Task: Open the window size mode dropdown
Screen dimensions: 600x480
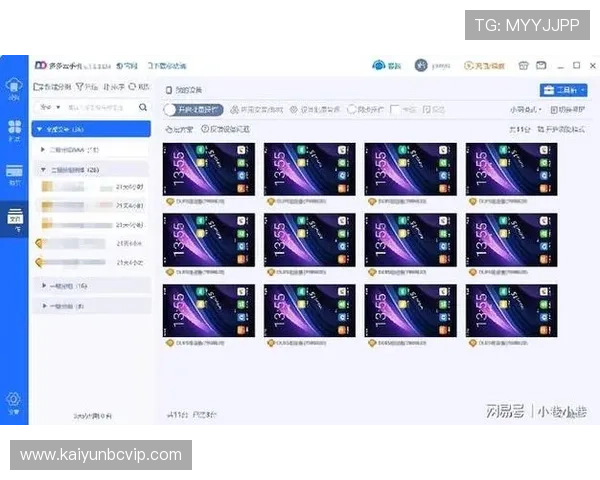Action: (x=526, y=110)
